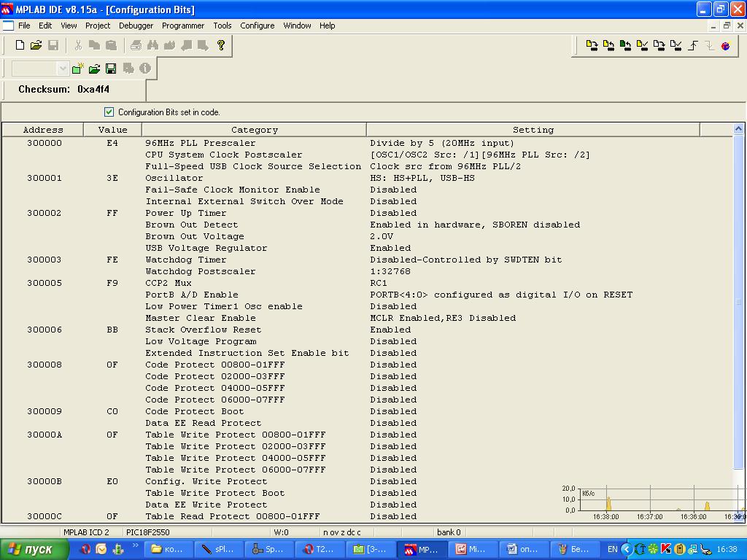The height and width of the screenshot is (560, 747).
Task: Program the target device from the toolbar
Action: [592, 45]
